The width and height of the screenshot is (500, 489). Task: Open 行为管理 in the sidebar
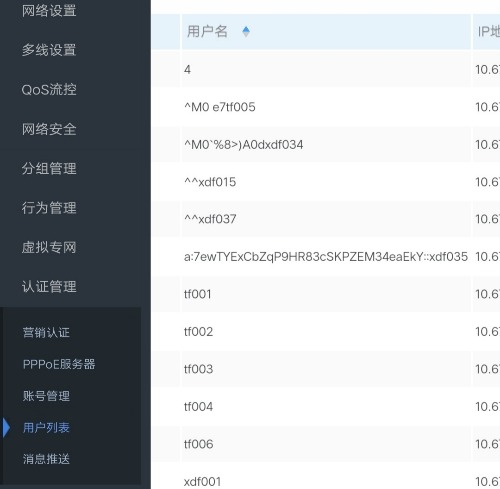[x=49, y=208]
